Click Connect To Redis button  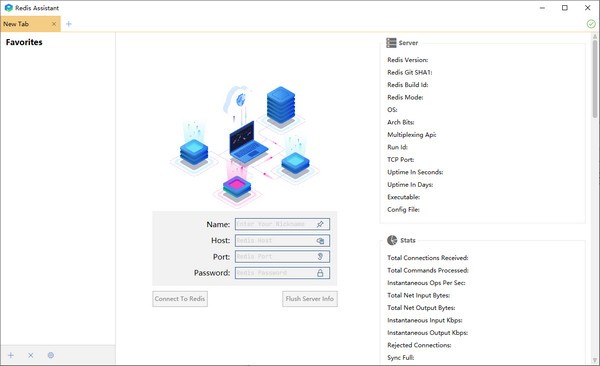tap(180, 299)
